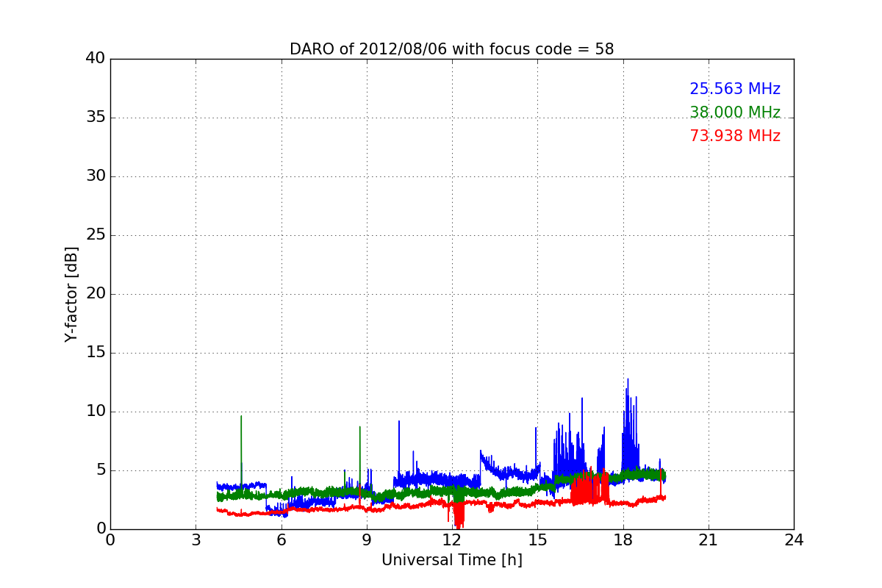
Task: Click the green spike peak near 4.6 h
Action: 241,418
